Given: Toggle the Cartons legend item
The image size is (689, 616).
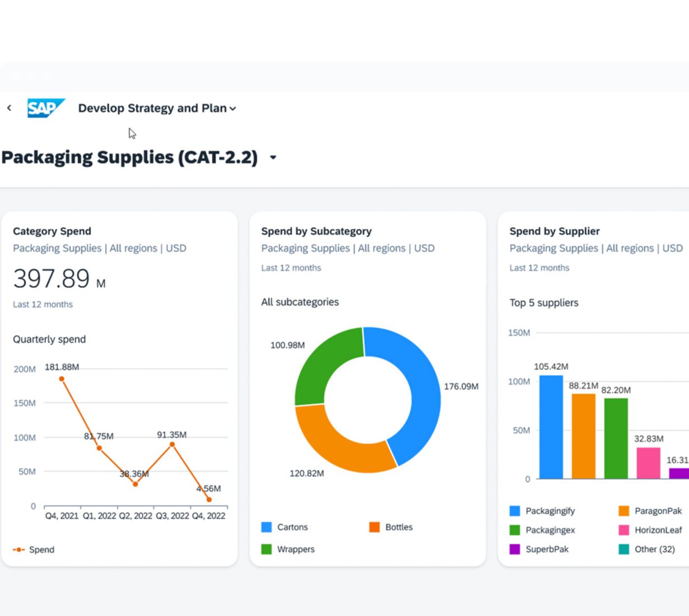Looking at the screenshot, I should (285, 527).
